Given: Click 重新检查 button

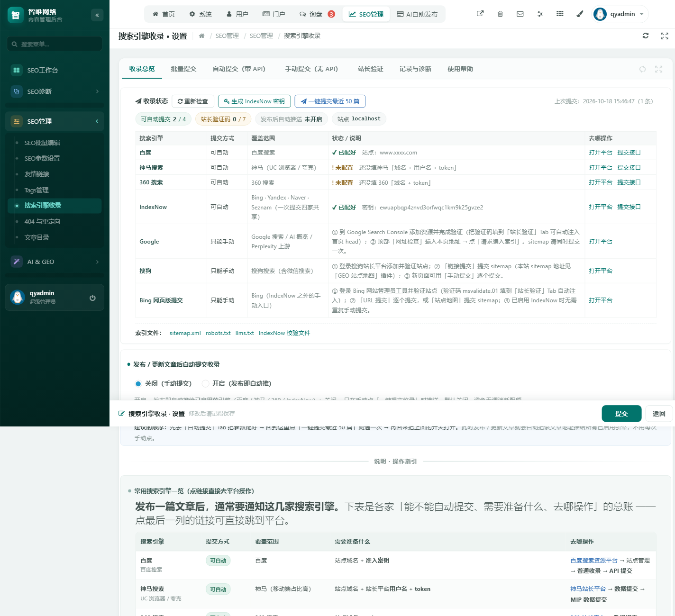Looking at the screenshot, I should point(192,101).
